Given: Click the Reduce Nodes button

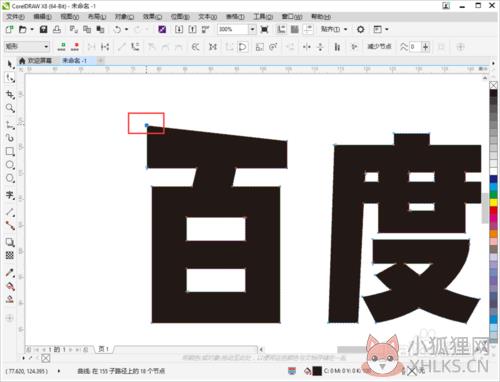Looking at the screenshot, I should tap(380, 46).
